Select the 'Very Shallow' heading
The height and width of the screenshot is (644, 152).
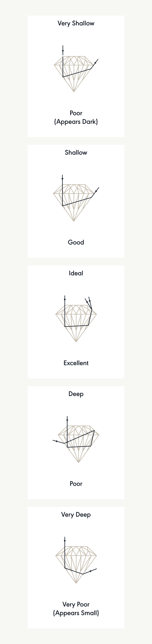(76, 23)
